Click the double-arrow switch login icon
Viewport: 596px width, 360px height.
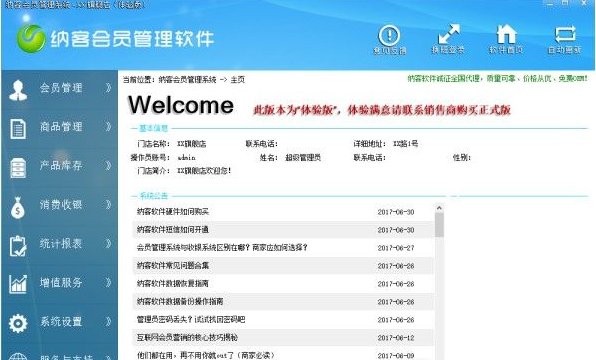tap(449, 35)
